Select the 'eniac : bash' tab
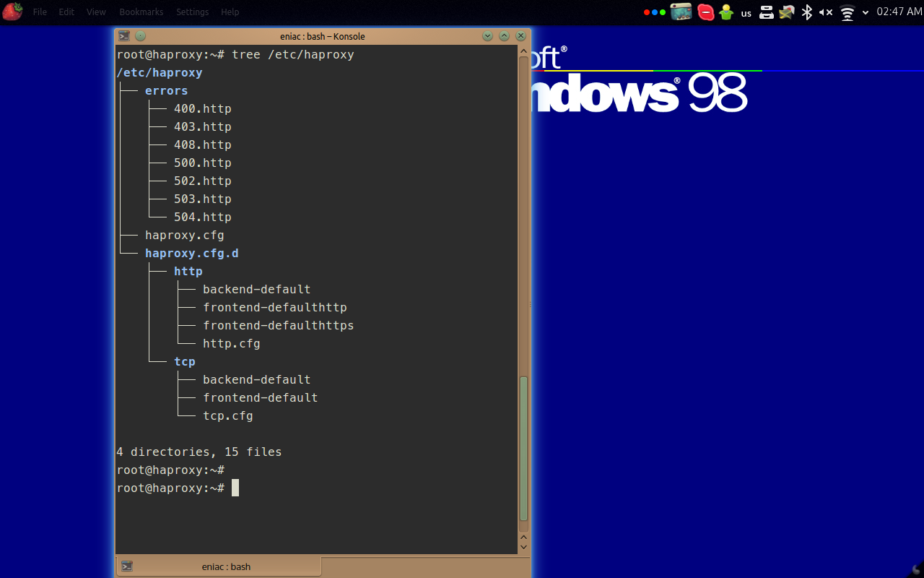 (218, 566)
